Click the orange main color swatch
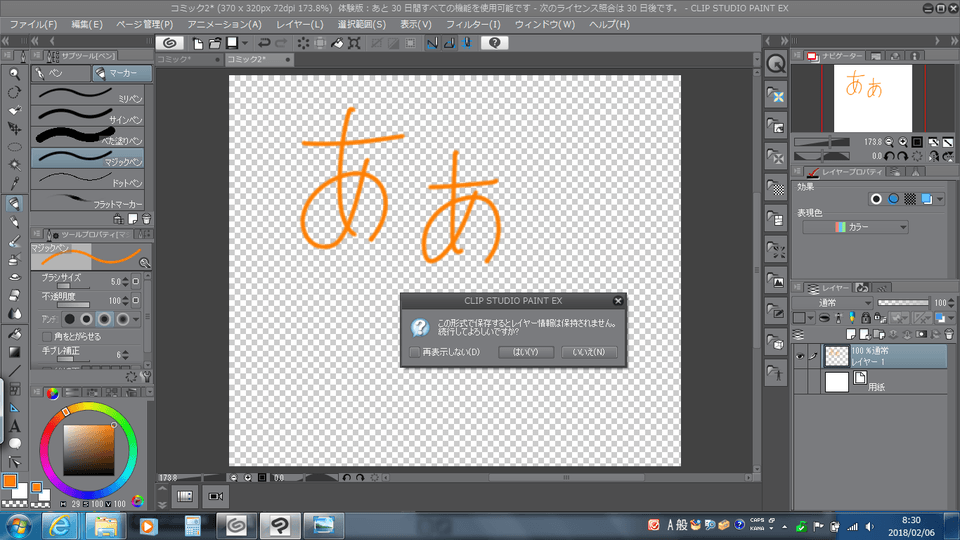The height and width of the screenshot is (540, 960). point(10,481)
